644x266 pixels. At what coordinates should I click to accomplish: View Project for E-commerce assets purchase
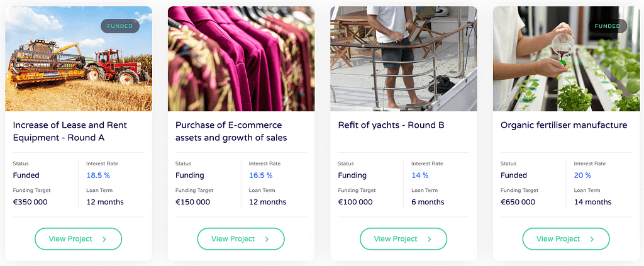241,239
